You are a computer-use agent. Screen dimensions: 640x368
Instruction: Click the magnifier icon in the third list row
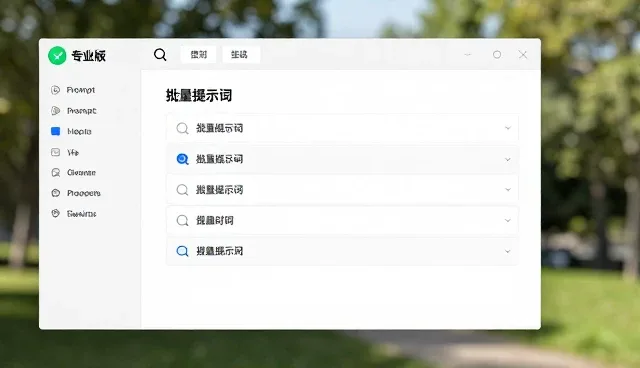tap(182, 190)
